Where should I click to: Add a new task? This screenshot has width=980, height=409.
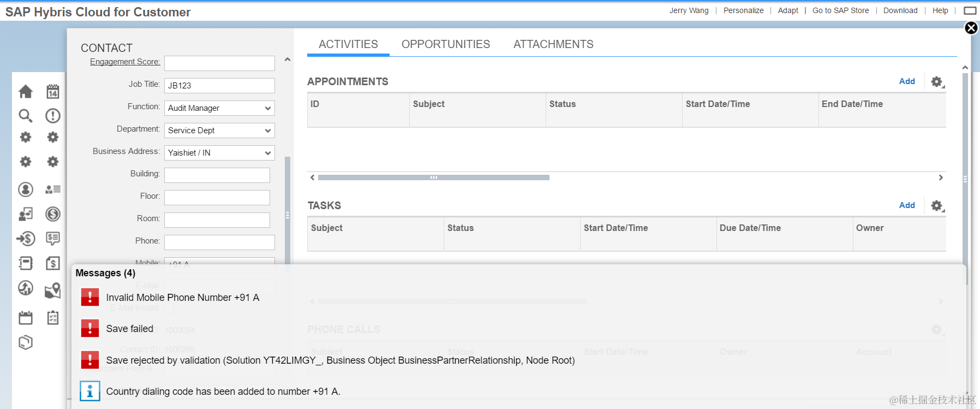pyautogui.click(x=907, y=205)
